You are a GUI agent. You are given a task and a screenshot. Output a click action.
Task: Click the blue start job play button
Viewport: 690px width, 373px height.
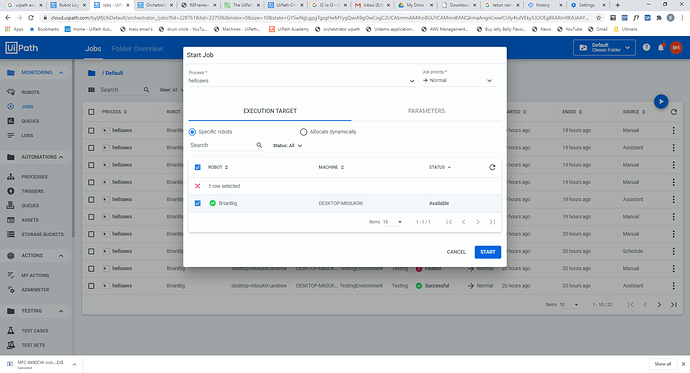661,102
